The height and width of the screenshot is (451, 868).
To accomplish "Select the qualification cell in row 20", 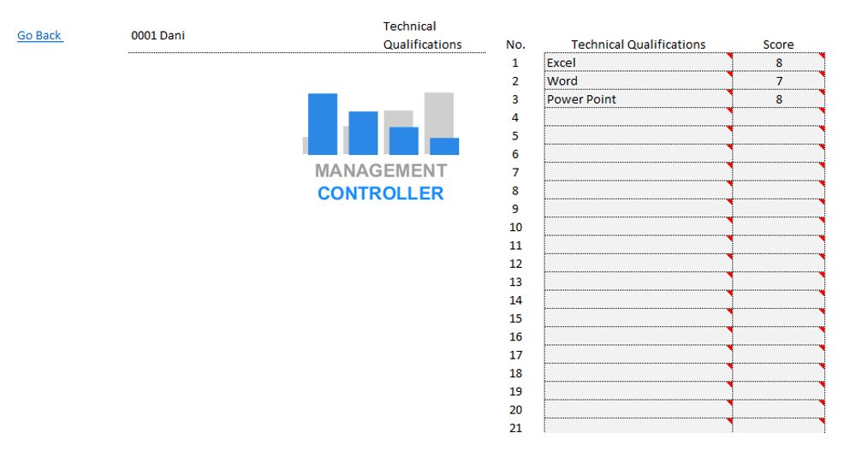I will pos(638,410).
